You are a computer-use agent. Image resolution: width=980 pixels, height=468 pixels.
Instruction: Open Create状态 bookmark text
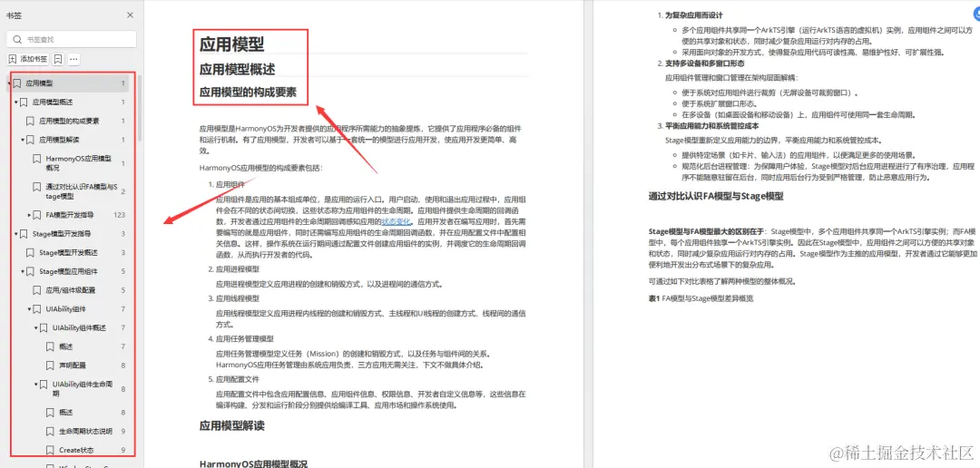pyautogui.click(x=76, y=450)
